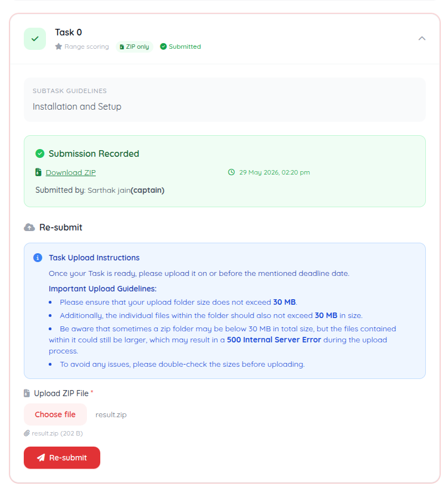
Task: Click the green Submitted status check icon
Action: tap(163, 47)
